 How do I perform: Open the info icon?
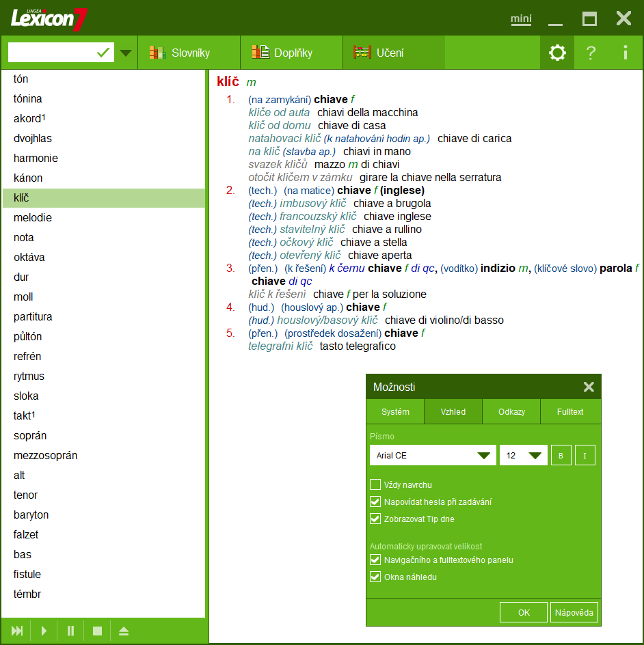point(625,53)
